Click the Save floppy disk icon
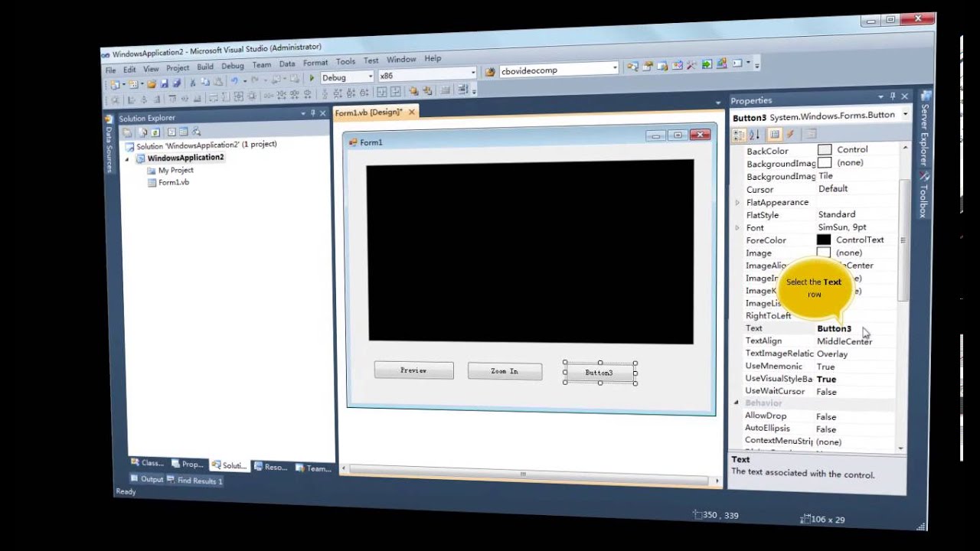980x551 pixels. (x=164, y=83)
